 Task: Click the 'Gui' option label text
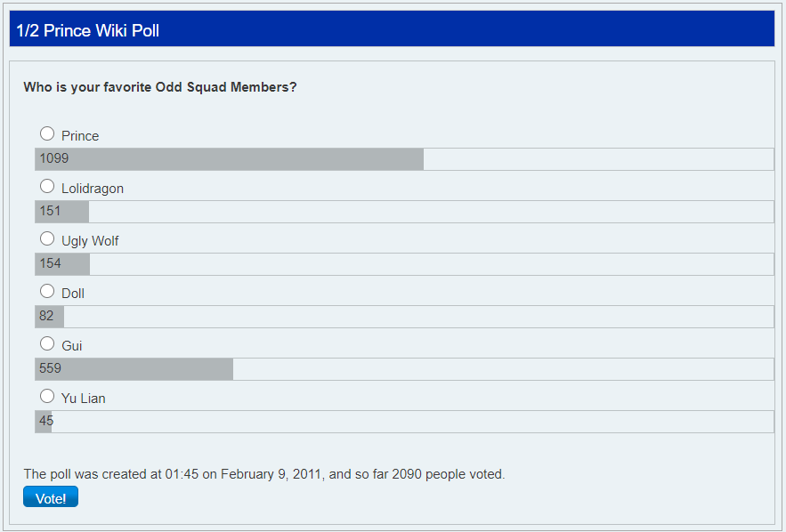[72, 346]
